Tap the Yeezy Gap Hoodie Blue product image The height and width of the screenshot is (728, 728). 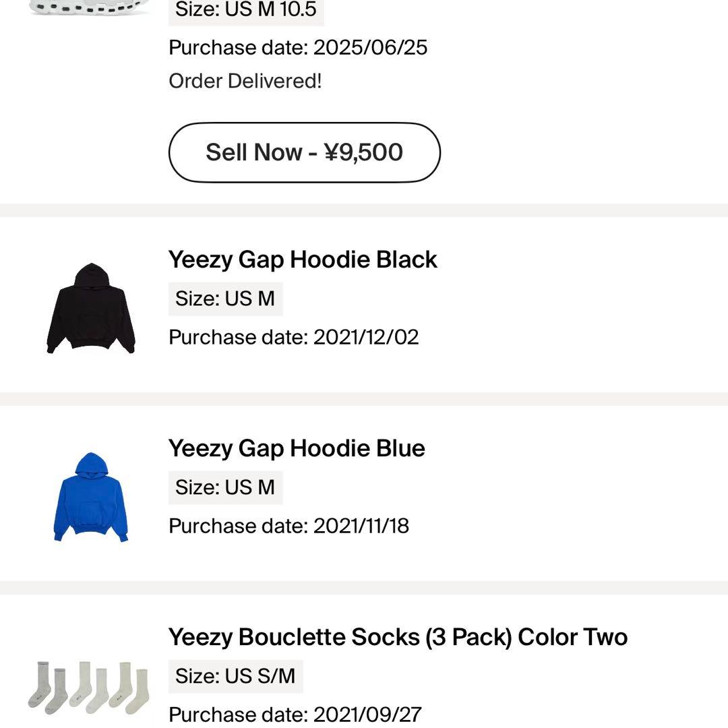coord(90,494)
